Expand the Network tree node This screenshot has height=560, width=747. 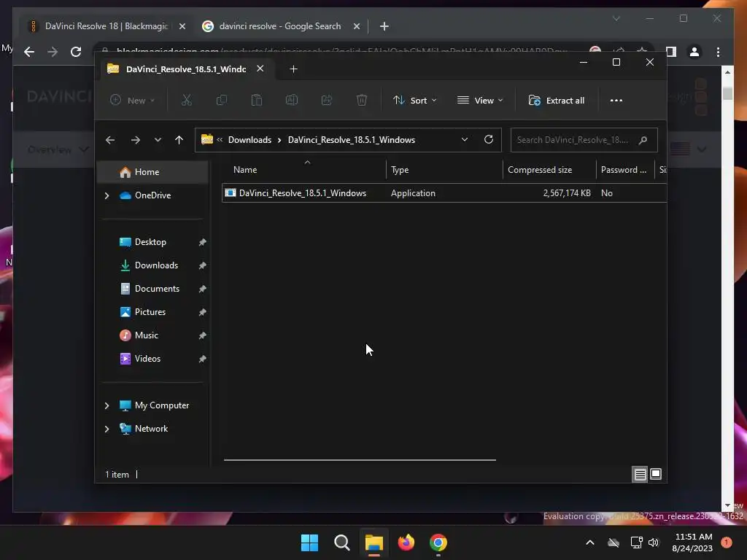[107, 429]
